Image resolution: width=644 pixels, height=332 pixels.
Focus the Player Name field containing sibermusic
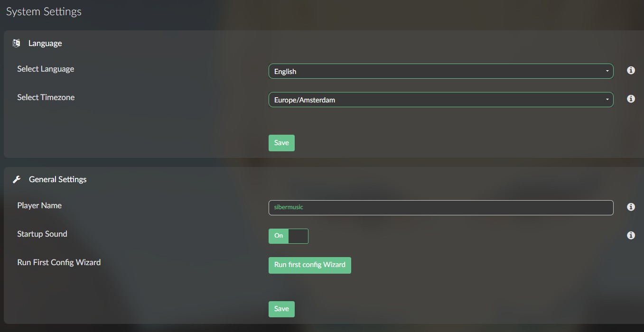click(440, 207)
